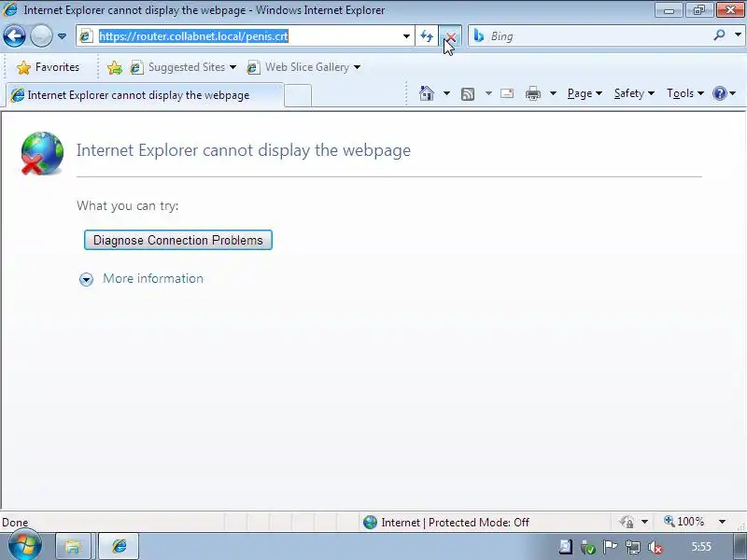Click the 'Internet | Protected Mode: Off' status zone
The image size is (747, 560).
445,523
